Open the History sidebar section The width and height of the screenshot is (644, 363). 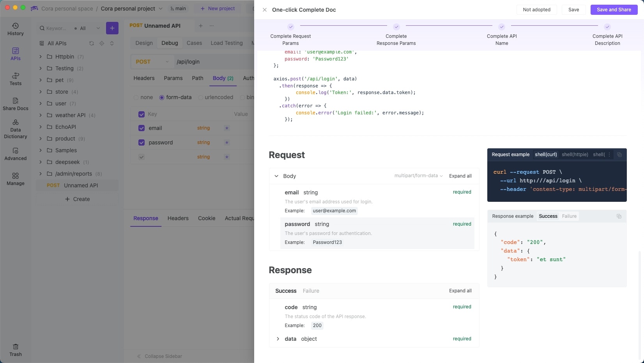(x=15, y=29)
